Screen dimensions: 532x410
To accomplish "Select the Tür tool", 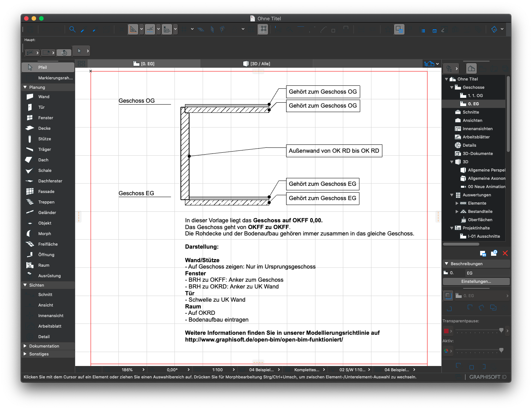I will [x=41, y=107].
